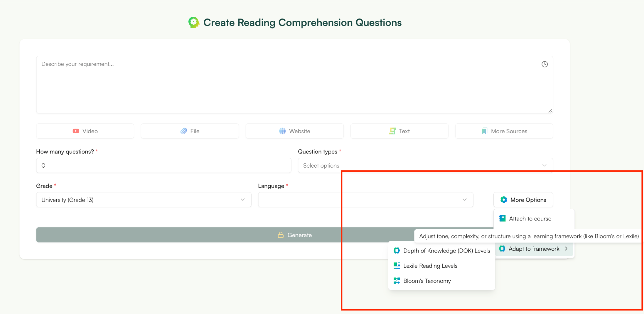Click the red Video source icon
This screenshot has height=314, width=644.
tap(76, 131)
